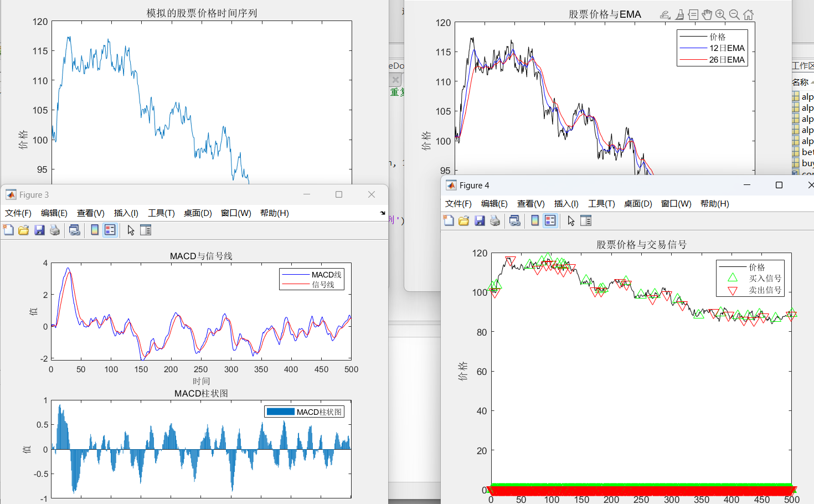Save figure icon in Figure 3 toolbar
This screenshot has width=814, height=504.
click(x=39, y=230)
